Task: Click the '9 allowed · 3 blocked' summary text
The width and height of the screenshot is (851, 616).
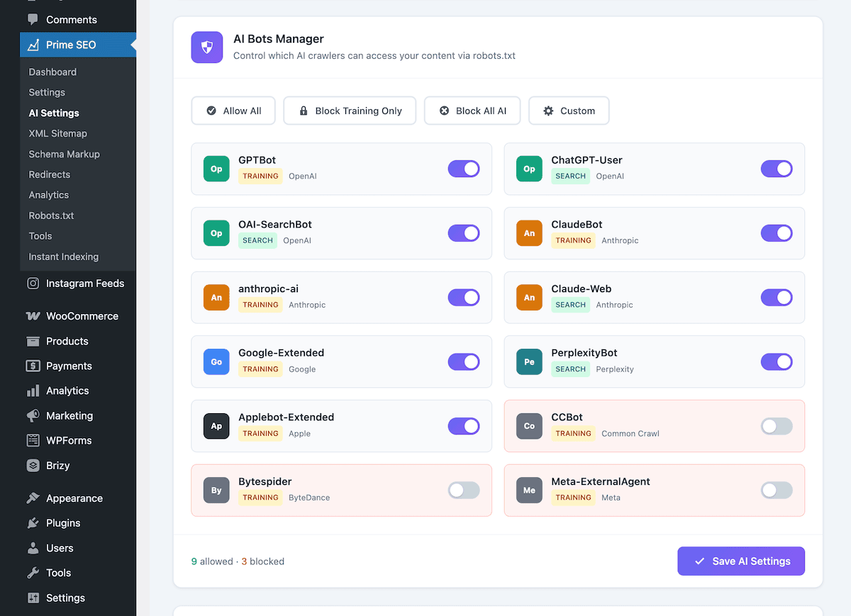Action: [x=238, y=561]
